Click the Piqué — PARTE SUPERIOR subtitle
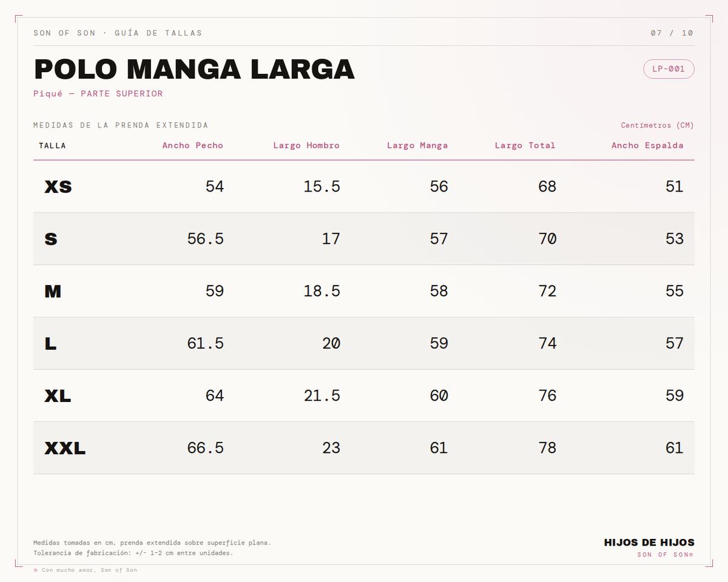Image resolution: width=728 pixels, height=582 pixels. (x=98, y=94)
